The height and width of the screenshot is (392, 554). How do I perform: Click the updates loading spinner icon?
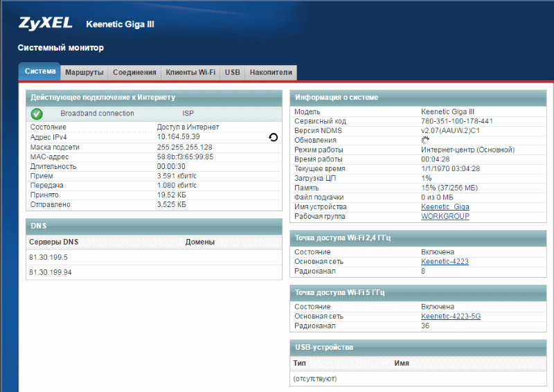click(425, 141)
